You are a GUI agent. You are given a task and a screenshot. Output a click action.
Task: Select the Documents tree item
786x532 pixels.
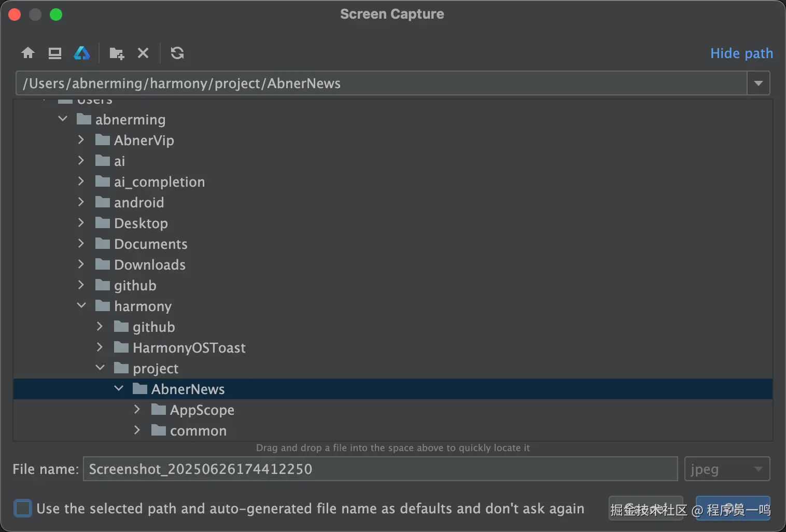(150, 244)
